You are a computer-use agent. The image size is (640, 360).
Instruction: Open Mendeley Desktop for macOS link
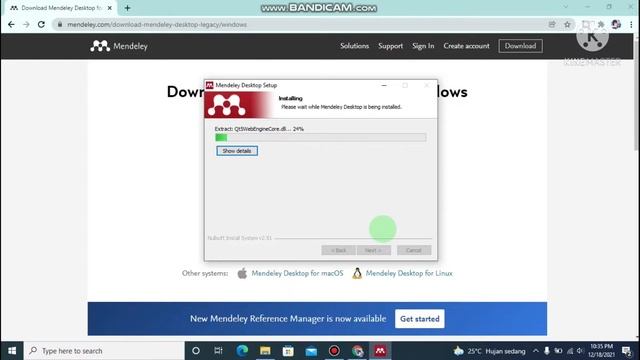pos(297,273)
